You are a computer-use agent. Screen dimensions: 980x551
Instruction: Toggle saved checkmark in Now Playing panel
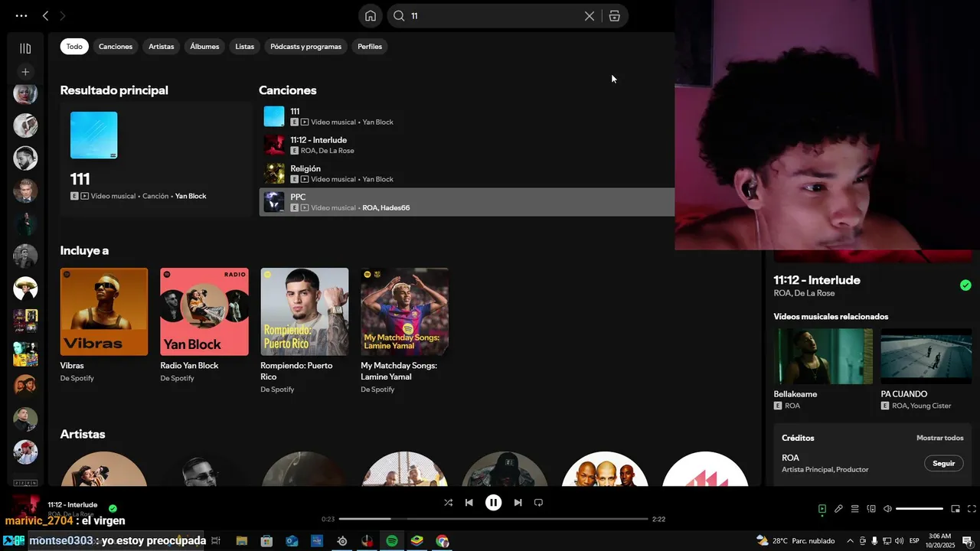pos(965,285)
